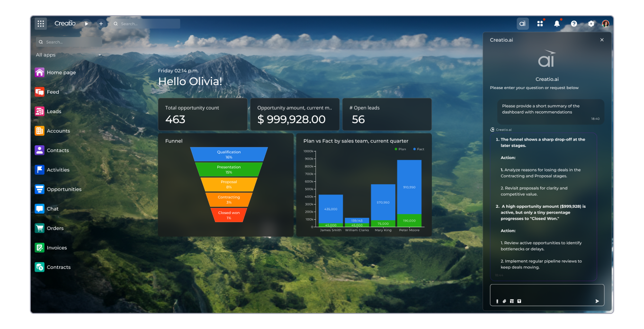The image size is (644, 329).
Task: Open the notifications bell icon
Action: click(556, 23)
